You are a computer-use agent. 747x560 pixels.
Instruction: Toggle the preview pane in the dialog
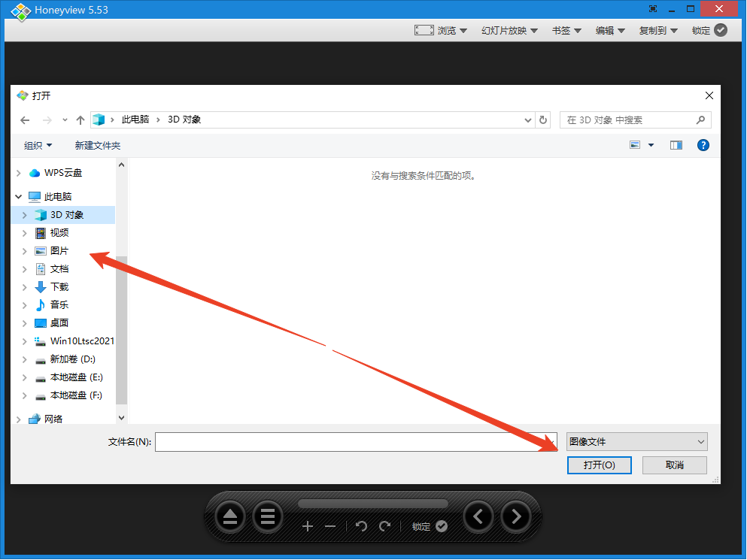pos(675,144)
